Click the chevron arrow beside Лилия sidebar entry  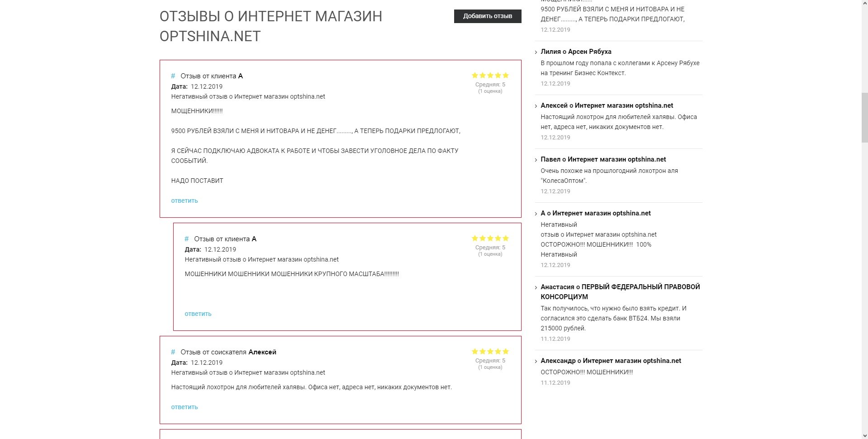pos(536,52)
